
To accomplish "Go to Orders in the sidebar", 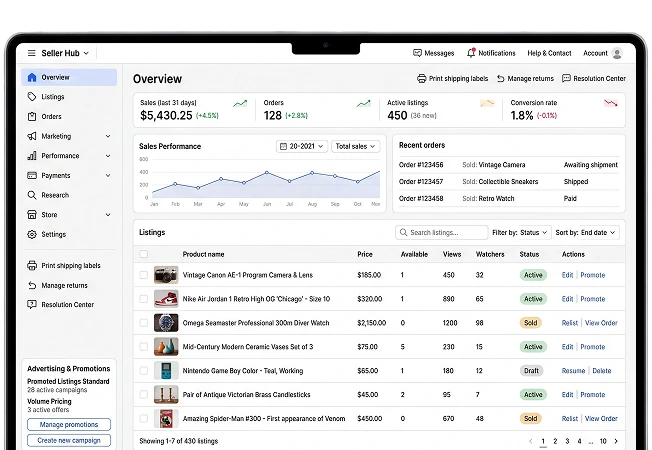I will (69, 116).
